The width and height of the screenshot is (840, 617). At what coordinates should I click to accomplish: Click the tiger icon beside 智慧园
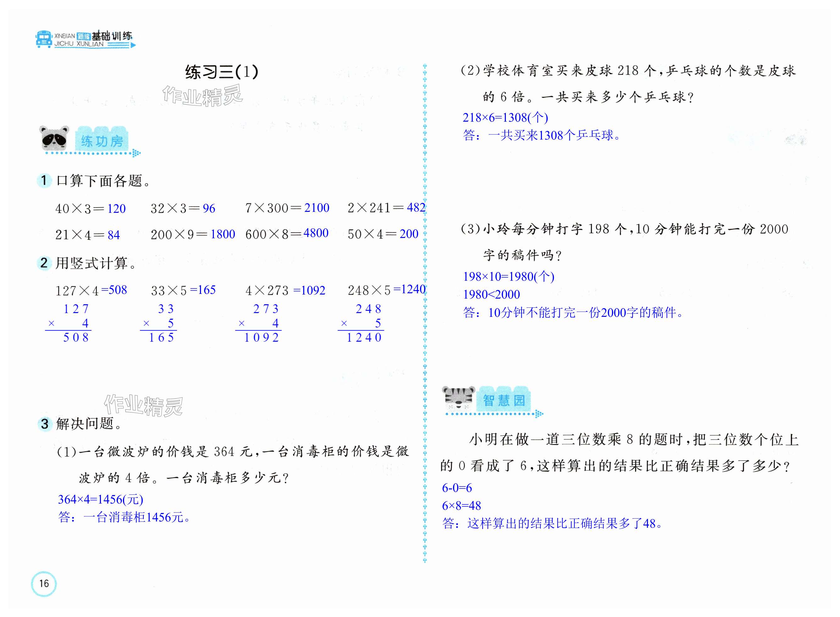coord(458,399)
